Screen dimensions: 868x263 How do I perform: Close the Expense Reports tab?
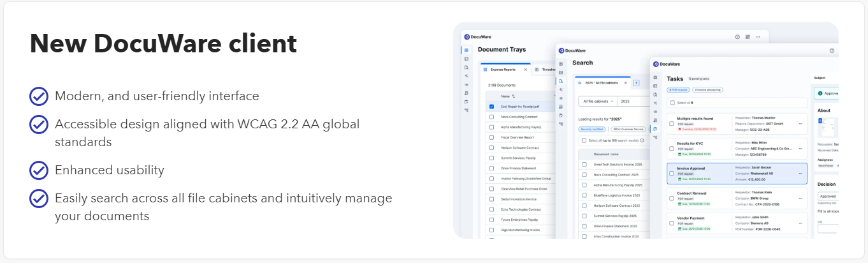[x=525, y=69]
